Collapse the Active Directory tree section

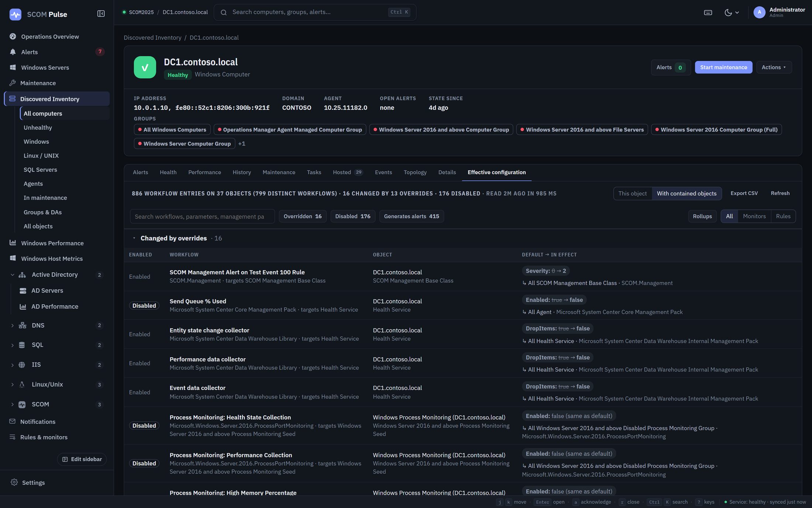click(x=13, y=275)
